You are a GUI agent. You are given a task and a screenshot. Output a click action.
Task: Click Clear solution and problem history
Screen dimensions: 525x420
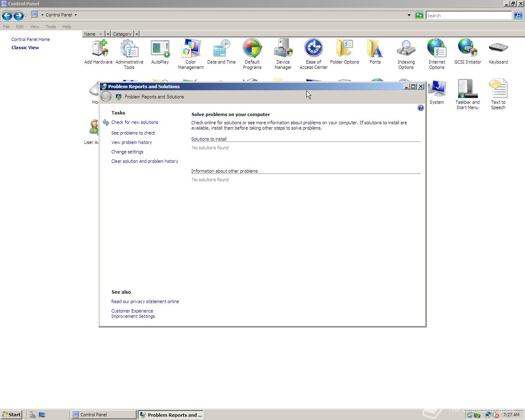click(145, 161)
